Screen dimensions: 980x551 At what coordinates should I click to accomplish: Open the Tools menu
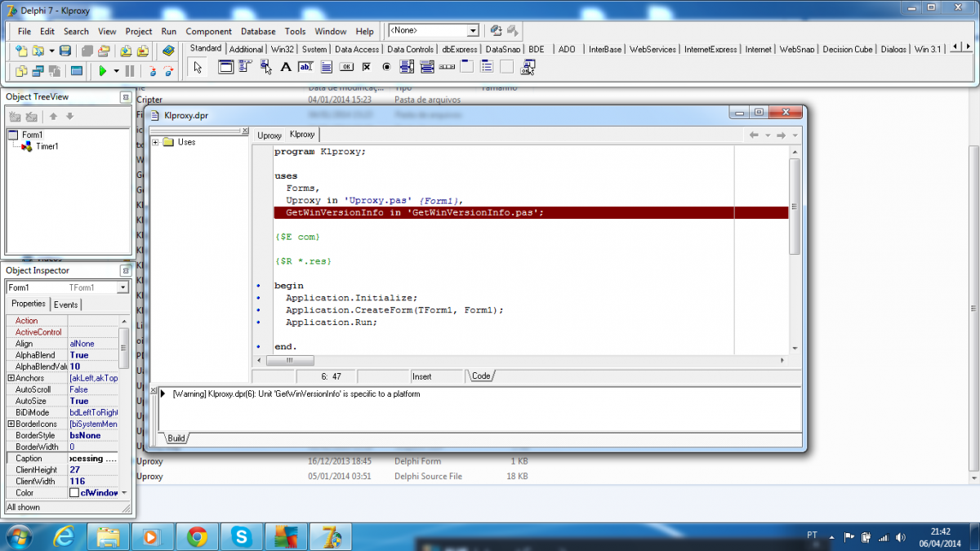click(x=295, y=31)
